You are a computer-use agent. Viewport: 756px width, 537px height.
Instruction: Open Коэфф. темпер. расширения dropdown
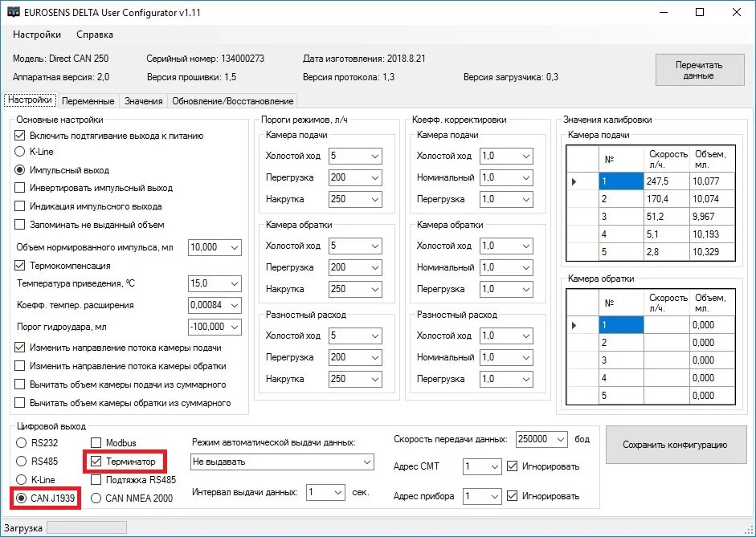click(235, 305)
